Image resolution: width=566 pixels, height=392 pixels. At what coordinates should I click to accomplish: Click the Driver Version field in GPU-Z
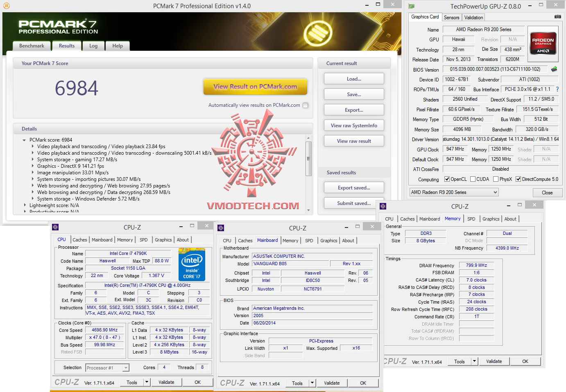pyautogui.click(x=500, y=139)
